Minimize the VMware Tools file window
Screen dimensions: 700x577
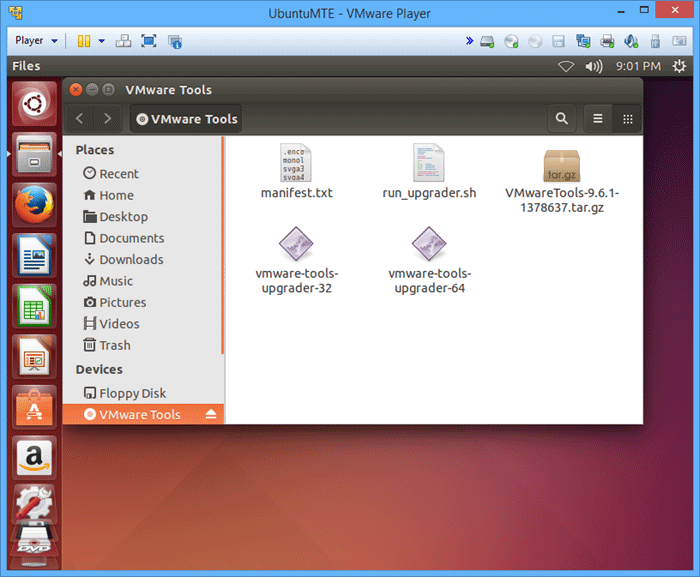[x=92, y=90]
